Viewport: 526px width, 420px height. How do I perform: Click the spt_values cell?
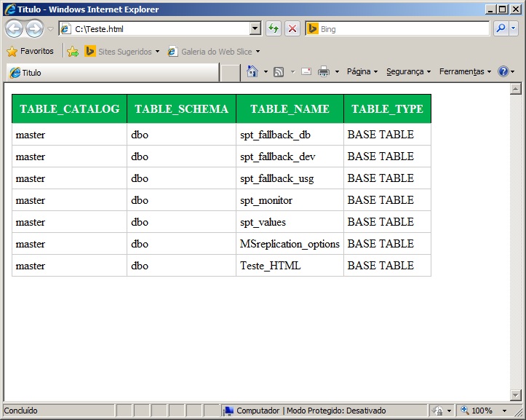[290, 222]
